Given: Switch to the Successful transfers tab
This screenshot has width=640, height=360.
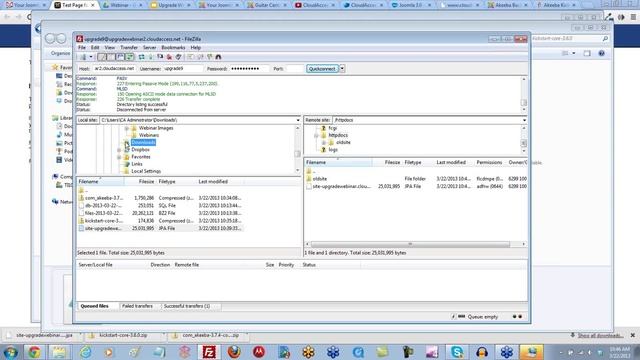Looking at the screenshot, I should pyautogui.click(x=187, y=306).
